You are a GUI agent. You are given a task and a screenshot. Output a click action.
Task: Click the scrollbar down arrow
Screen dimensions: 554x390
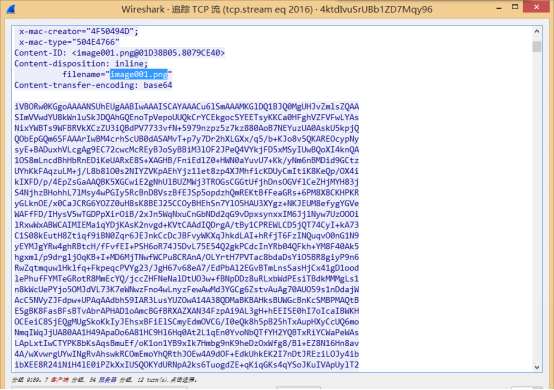tap(537, 367)
